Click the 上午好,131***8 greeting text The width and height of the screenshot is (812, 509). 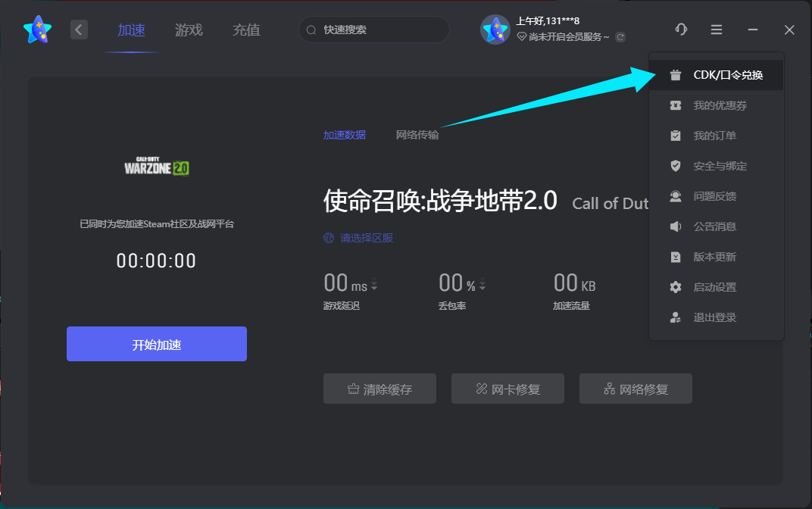coord(548,21)
